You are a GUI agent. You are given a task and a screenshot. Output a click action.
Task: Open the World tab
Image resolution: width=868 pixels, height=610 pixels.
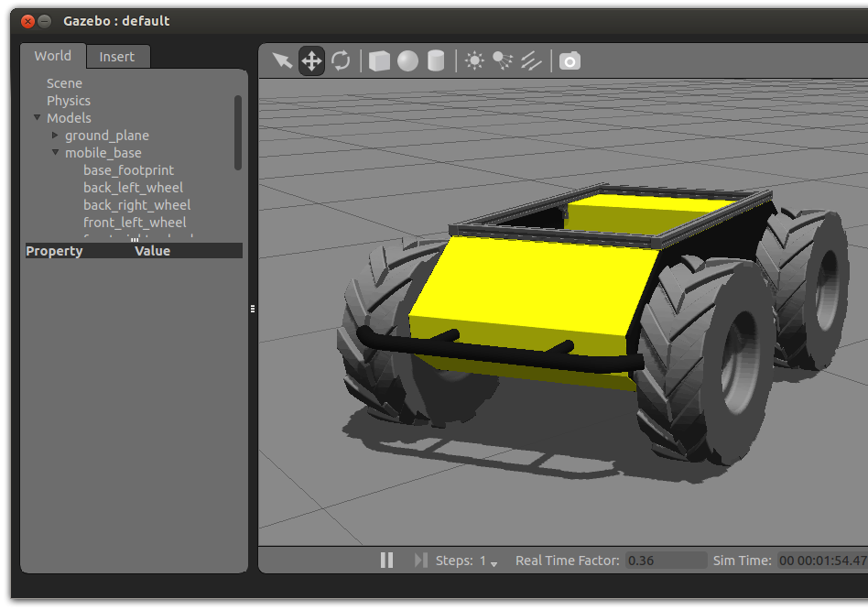click(52, 56)
